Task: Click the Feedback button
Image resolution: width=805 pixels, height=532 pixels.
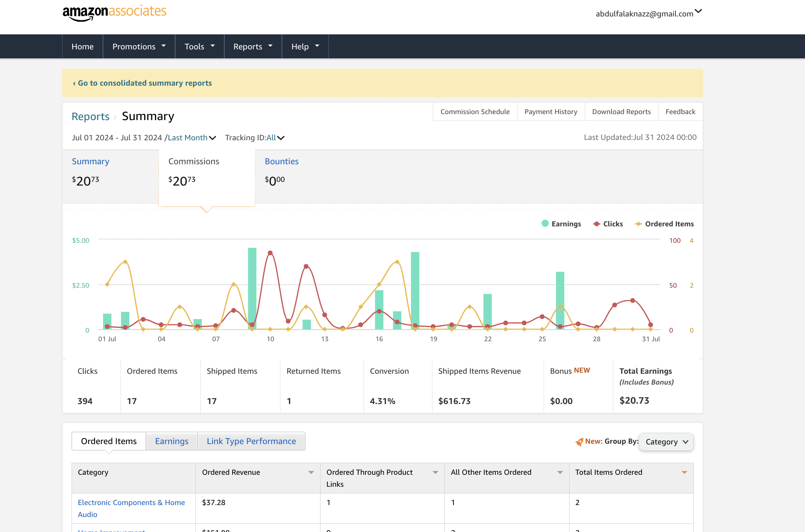Action: click(680, 111)
